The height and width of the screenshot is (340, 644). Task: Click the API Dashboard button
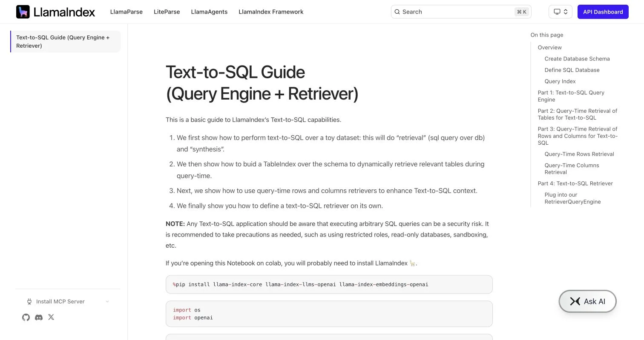pos(603,12)
